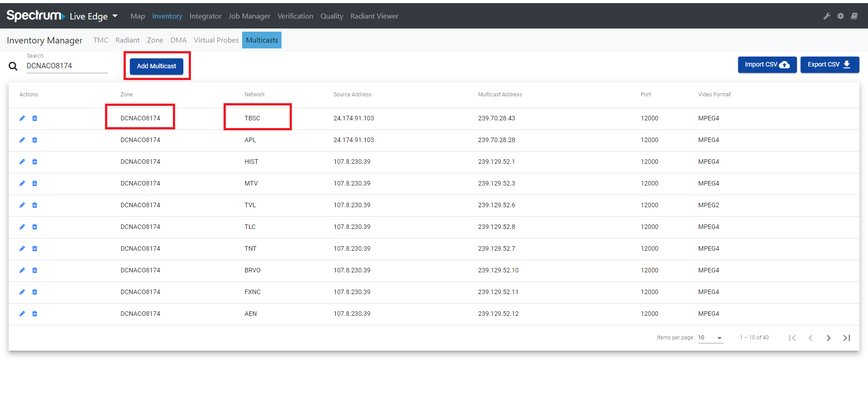Image resolution: width=868 pixels, height=395 pixels.
Task: Edit the APL multicast row
Action: point(22,140)
